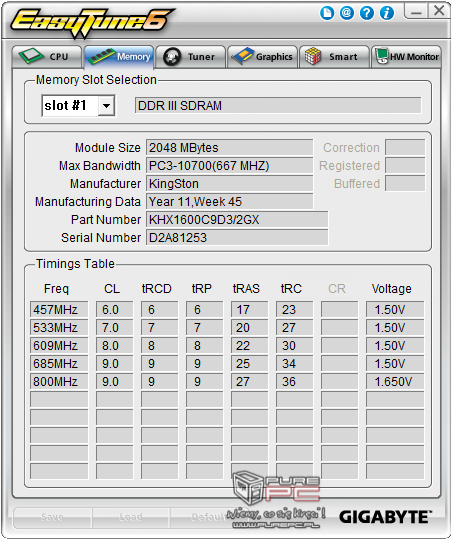Viewport: 452px width, 540px height.
Task: Click tRAS value 22
Action: coord(249,345)
